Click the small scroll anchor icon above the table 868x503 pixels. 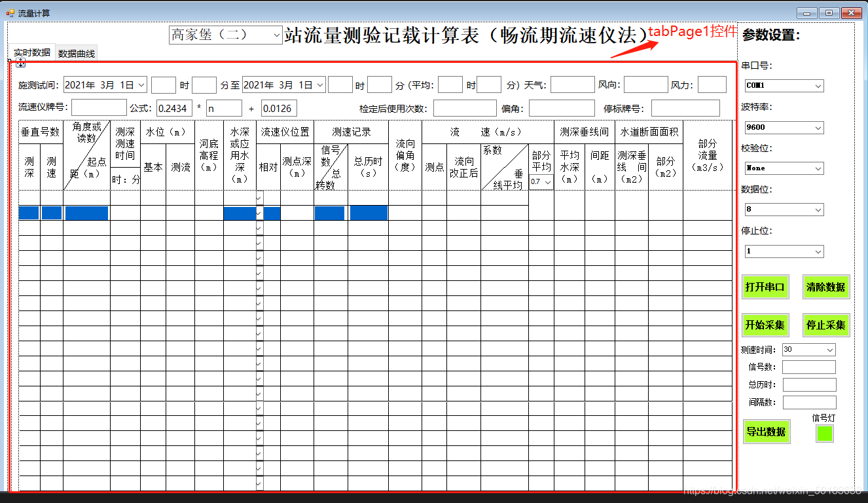20,64
